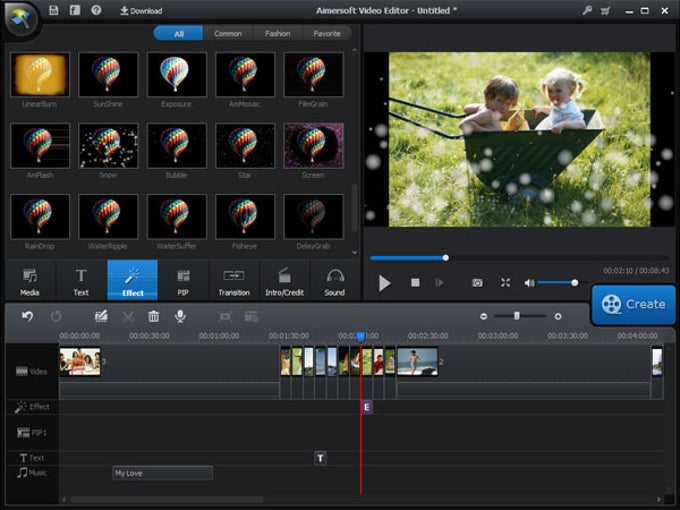This screenshot has width=680, height=510.
Task: Zoom in timeline with plus button
Action: (558, 316)
